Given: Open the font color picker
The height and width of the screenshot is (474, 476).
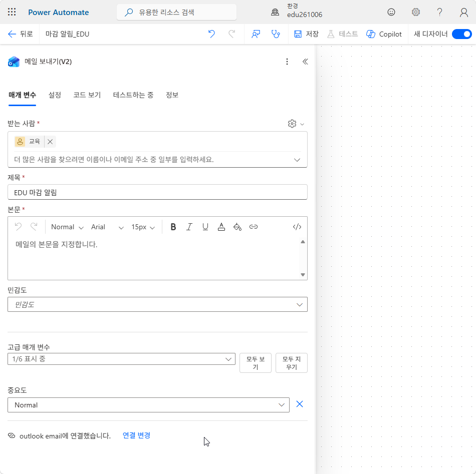Looking at the screenshot, I should (x=221, y=227).
